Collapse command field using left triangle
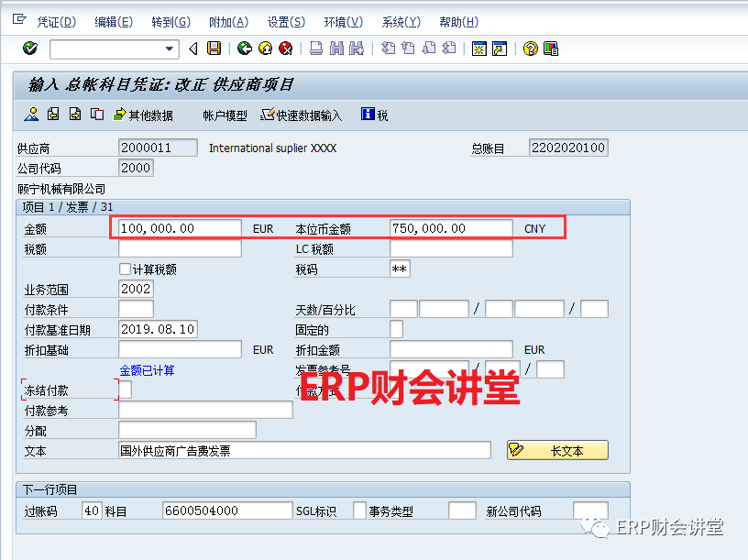Viewport: 748px width, 560px height. 192,49
